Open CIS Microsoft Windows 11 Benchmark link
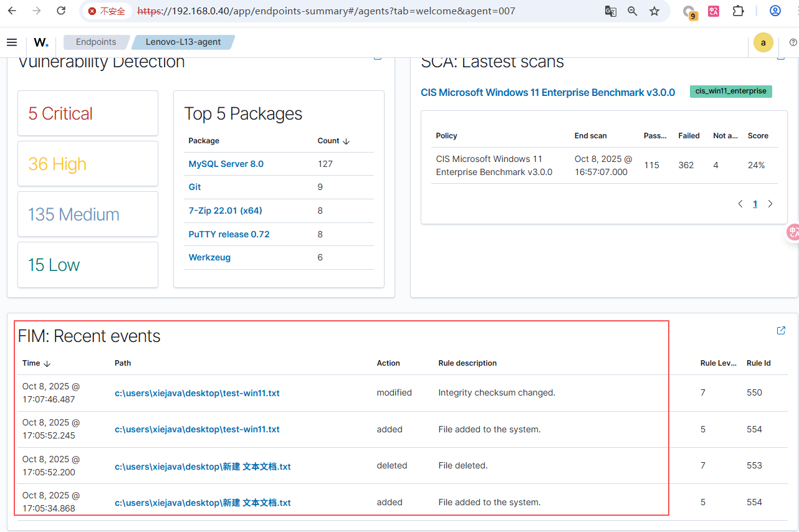The width and height of the screenshot is (799, 532). [547, 92]
